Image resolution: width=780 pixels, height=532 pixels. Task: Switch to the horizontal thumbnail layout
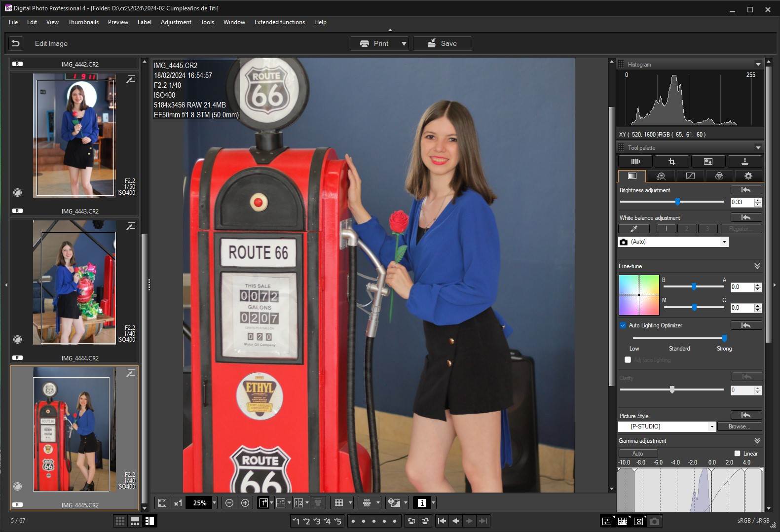(x=135, y=521)
